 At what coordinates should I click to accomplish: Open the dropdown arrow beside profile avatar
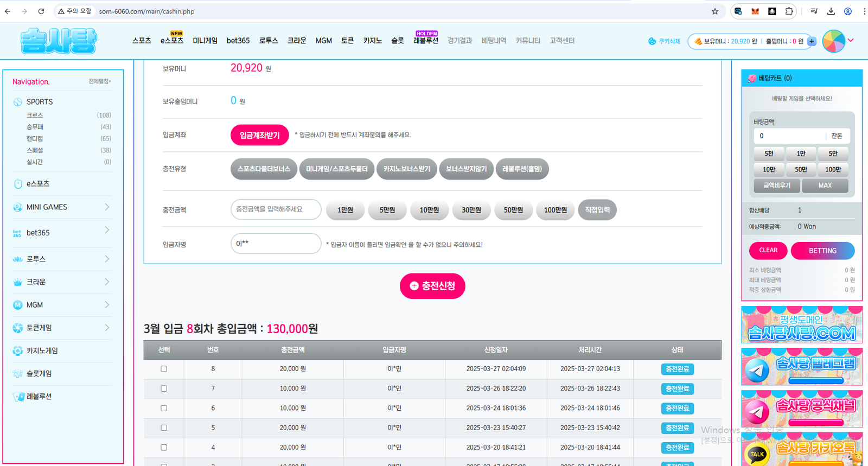click(x=851, y=40)
